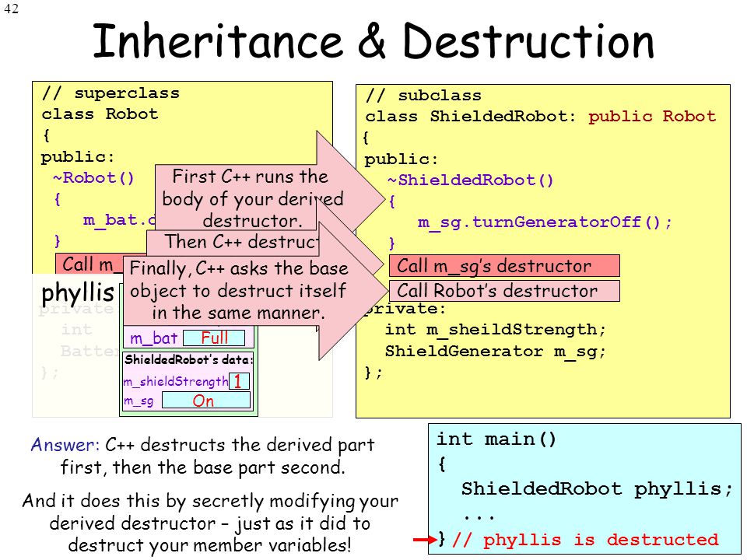This screenshot has height=560, width=747.
Task: Select the "class Robot" declaration line
Action: pyautogui.click(x=100, y=114)
